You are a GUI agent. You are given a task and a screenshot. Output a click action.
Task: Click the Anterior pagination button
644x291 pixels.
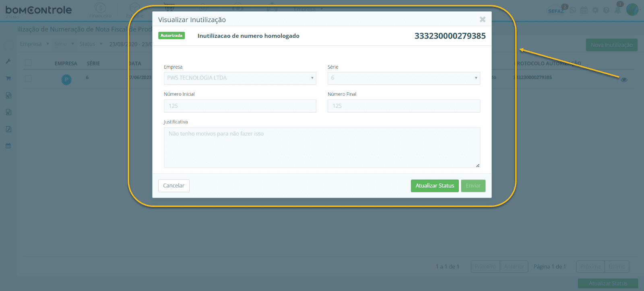[x=514, y=266]
